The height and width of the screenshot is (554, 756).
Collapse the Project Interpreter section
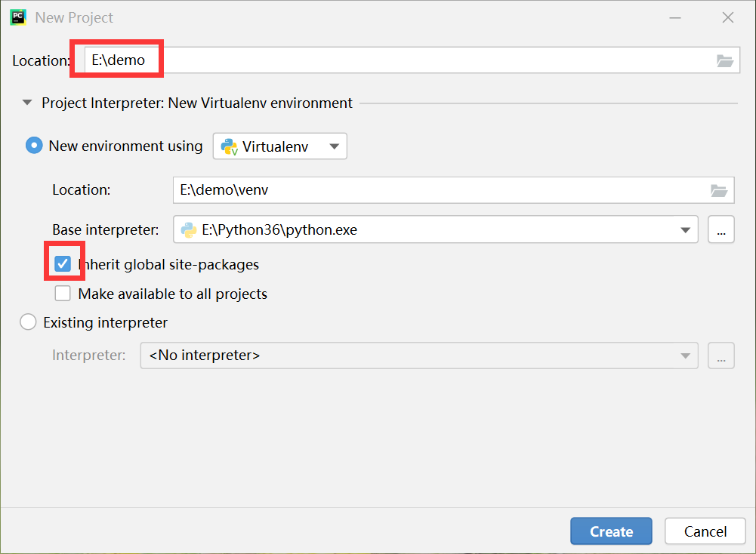click(x=27, y=103)
